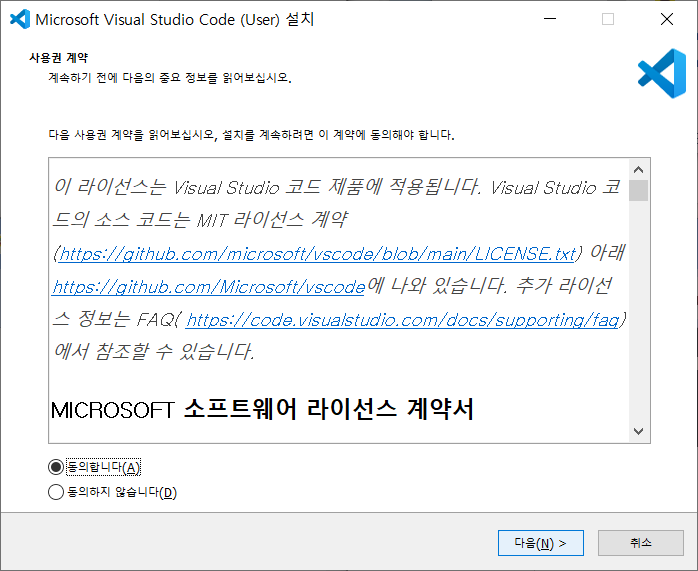The image size is (698, 571).
Task: Click the license text scrollbar thumb
Action: (638, 190)
